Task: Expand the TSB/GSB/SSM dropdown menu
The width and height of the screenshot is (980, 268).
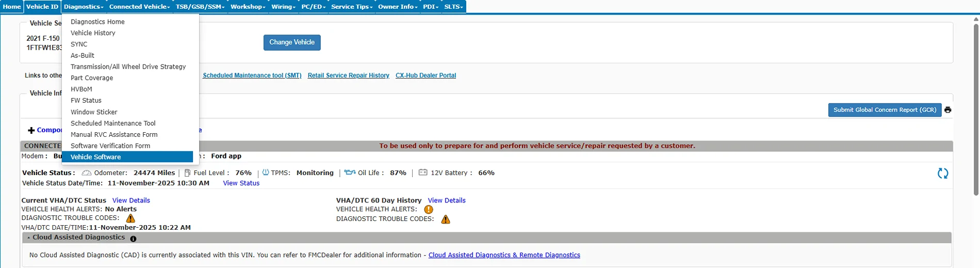Action: (200, 7)
